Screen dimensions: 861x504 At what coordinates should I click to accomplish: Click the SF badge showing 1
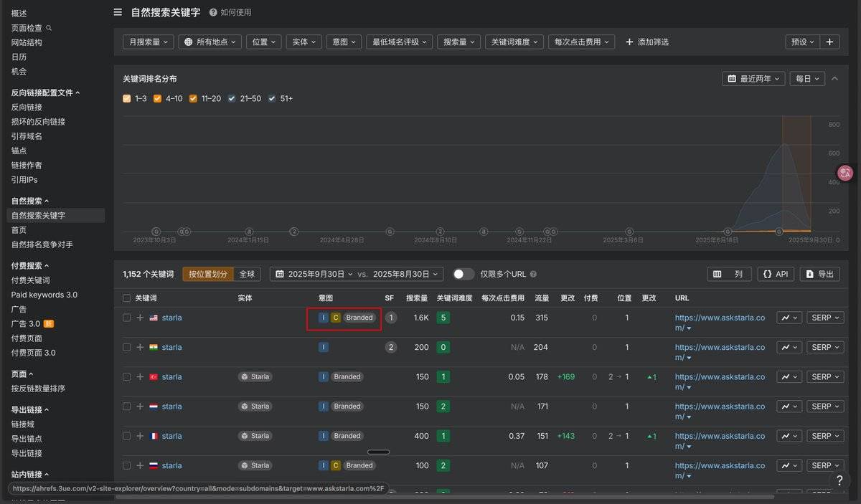click(390, 318)
